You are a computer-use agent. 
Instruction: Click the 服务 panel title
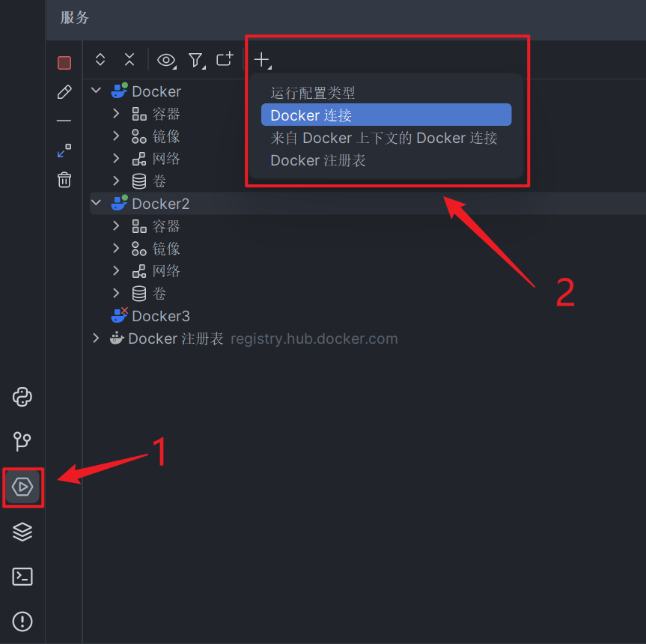(x=75, y=18)
